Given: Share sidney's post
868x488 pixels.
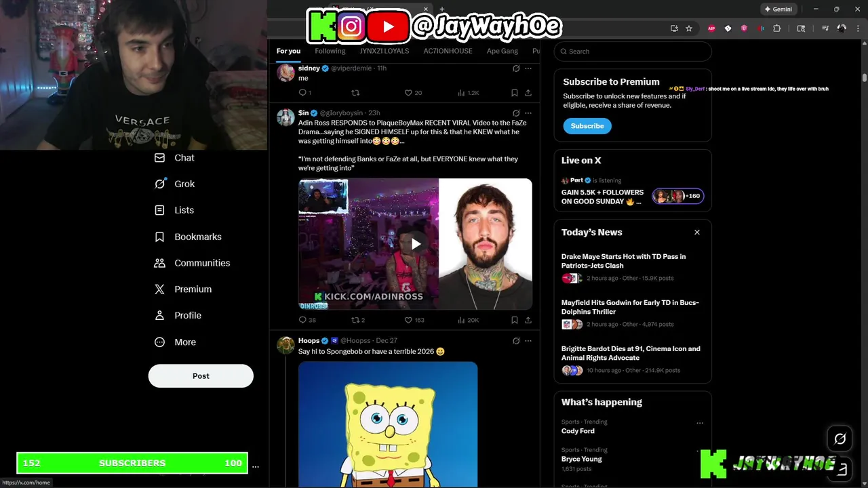Looking at the screenshot, I should click(528, 93).
